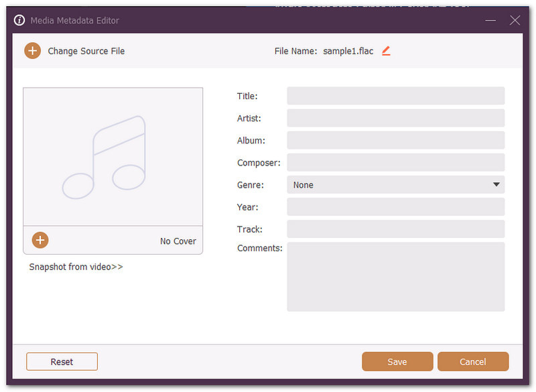Click the File Name: label

click(x=295, y=52)
